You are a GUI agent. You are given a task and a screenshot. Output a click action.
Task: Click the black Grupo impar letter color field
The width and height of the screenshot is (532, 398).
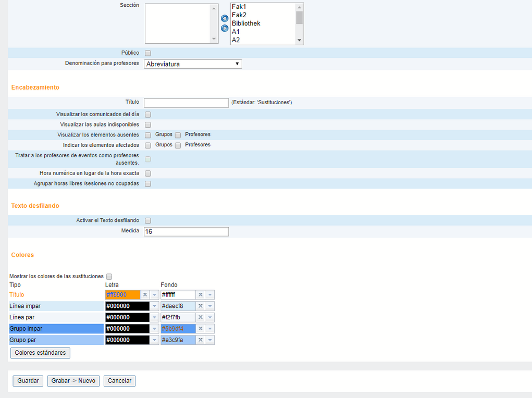[x=128, y=328]
